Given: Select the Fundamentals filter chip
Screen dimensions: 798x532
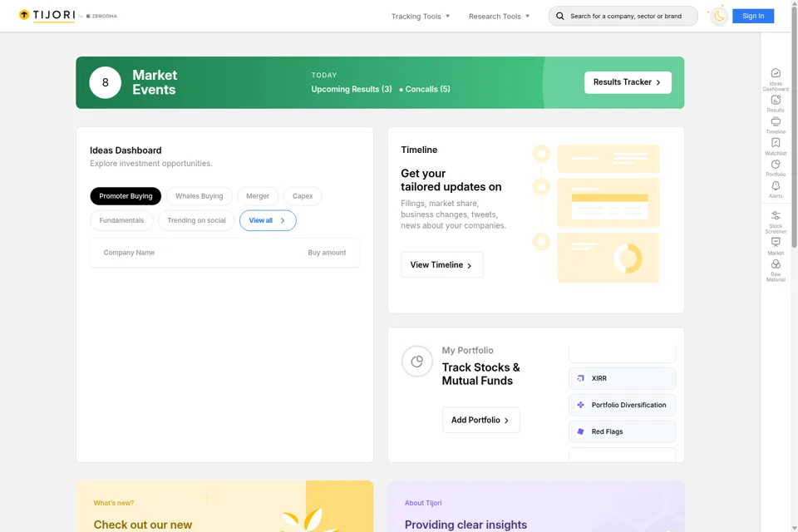Looking at the screenshot, I should click(x=121, y=220).
